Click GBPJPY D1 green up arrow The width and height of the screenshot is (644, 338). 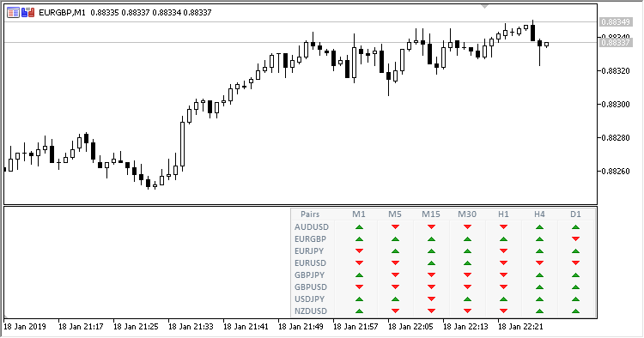pyautogui.click(x=576, y=275)
